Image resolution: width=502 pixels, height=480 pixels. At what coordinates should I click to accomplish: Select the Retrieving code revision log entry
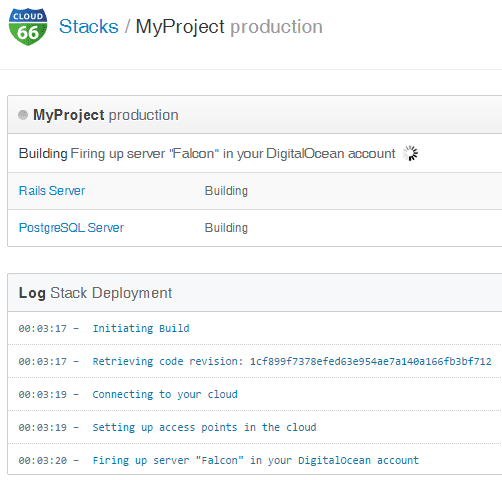point(255,361)
